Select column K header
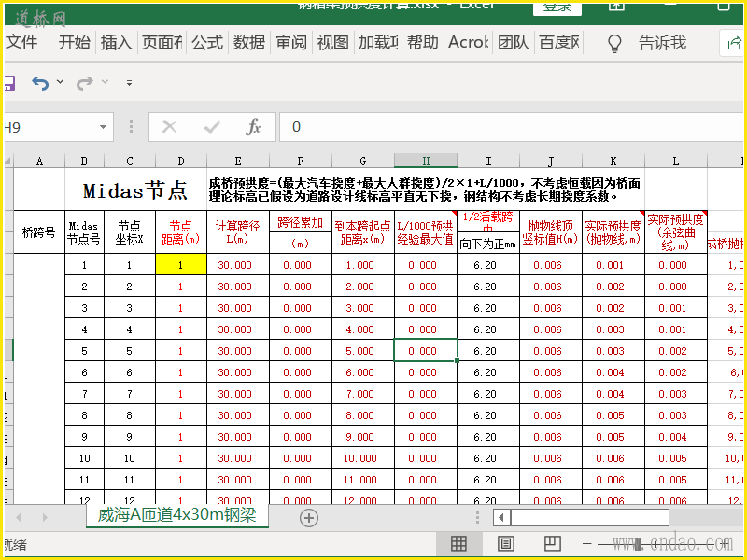Viewport: 747px width, 560px height. coord(613,161)
